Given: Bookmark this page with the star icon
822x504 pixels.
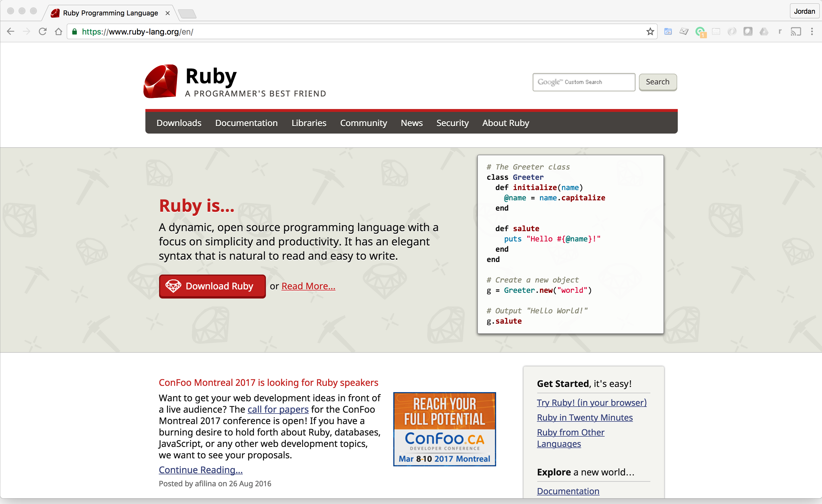Looking at the screenshot, I should click(650, 32).
